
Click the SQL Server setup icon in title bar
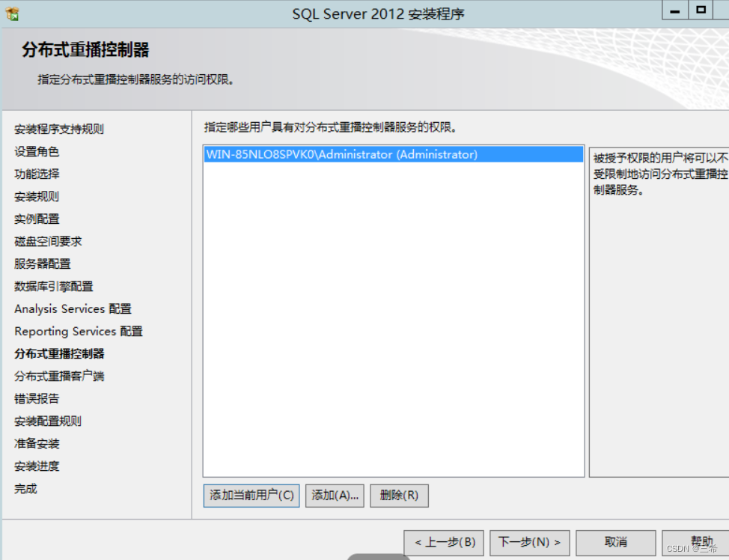tap(12, 13)
